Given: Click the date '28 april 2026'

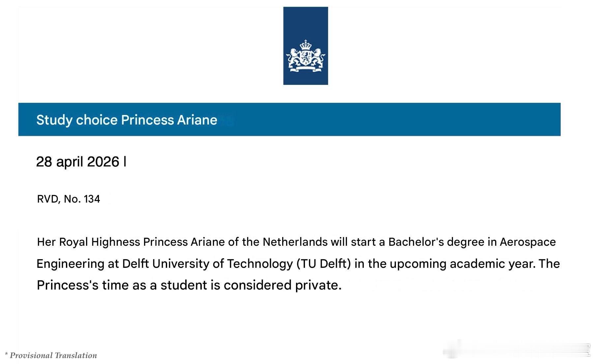Looking at the screenshot, I should [x=77, y=162].
